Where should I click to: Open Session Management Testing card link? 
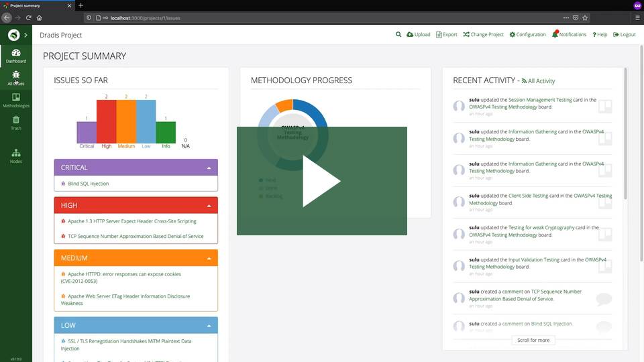pos(540,100)
